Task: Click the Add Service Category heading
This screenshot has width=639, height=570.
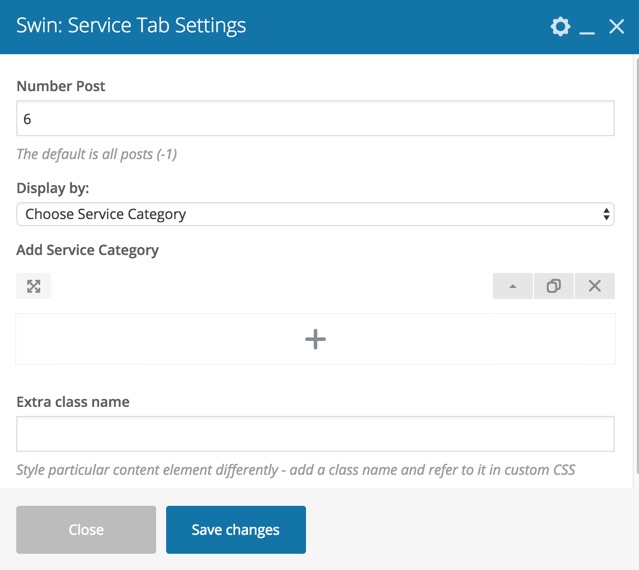Action: [x=88, y=250]
